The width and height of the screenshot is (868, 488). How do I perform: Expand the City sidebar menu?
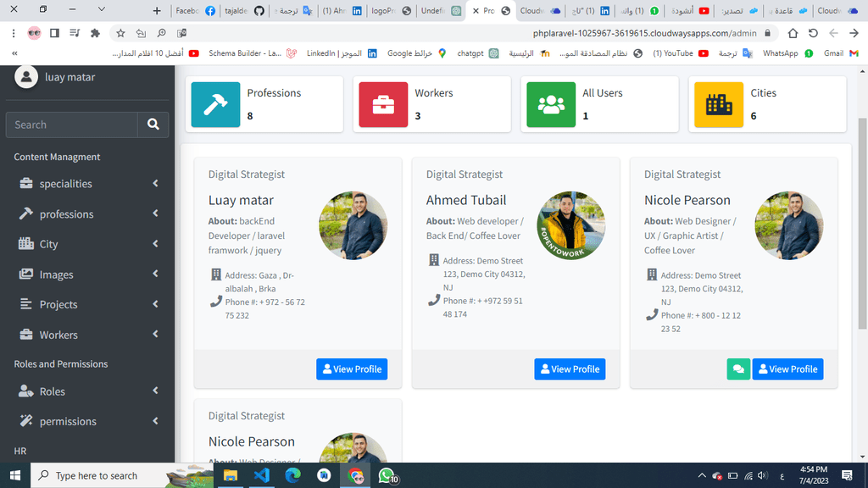87,244
